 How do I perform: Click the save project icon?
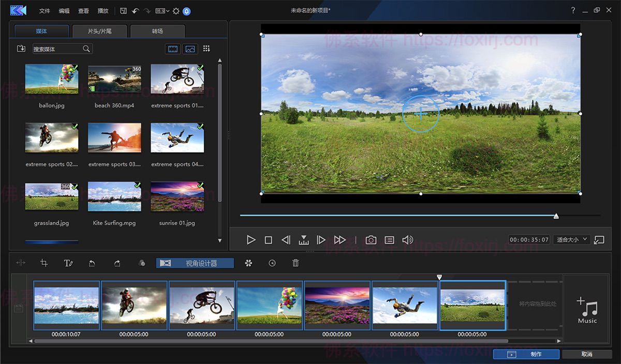coord(123,11)
